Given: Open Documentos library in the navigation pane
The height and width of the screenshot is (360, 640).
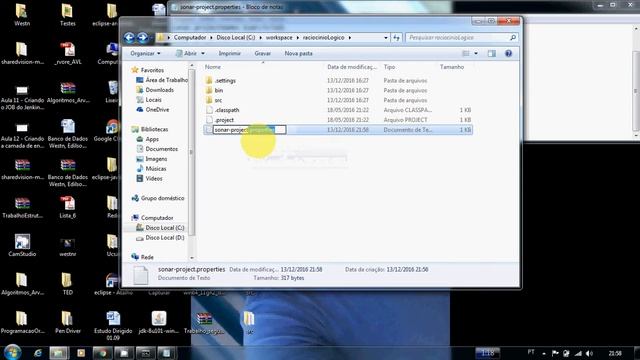Looking at the screenshot, I should pos(162,149).
